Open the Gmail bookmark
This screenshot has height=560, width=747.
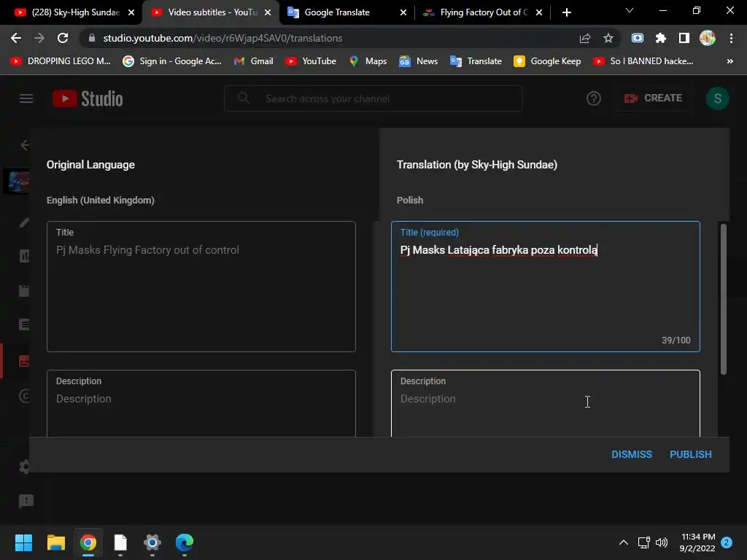pos(253,61)
